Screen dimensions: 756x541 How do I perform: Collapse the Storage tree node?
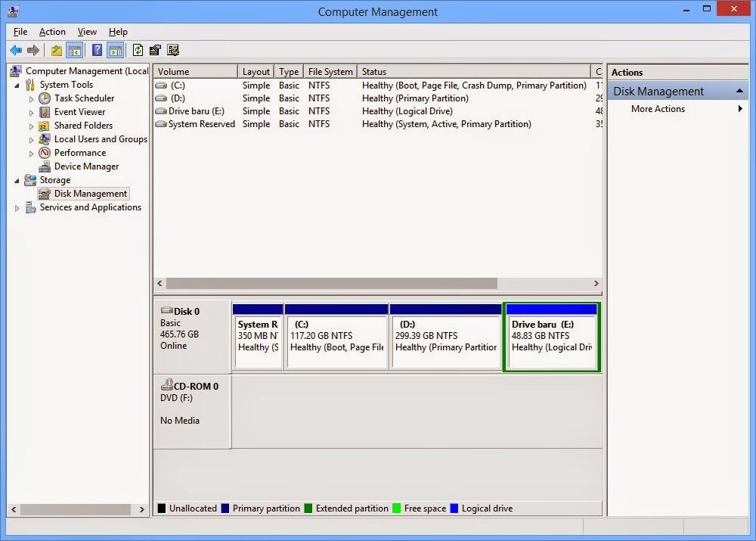(17, 181)
